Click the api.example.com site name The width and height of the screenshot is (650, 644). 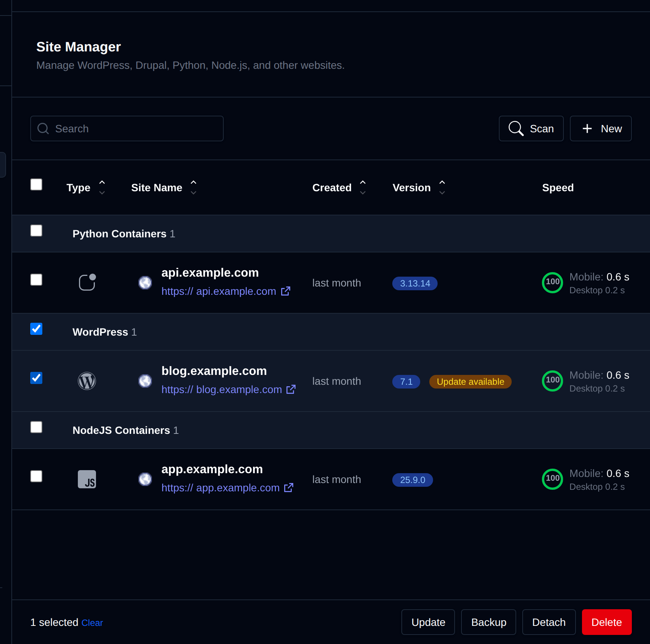click(210, 272)
